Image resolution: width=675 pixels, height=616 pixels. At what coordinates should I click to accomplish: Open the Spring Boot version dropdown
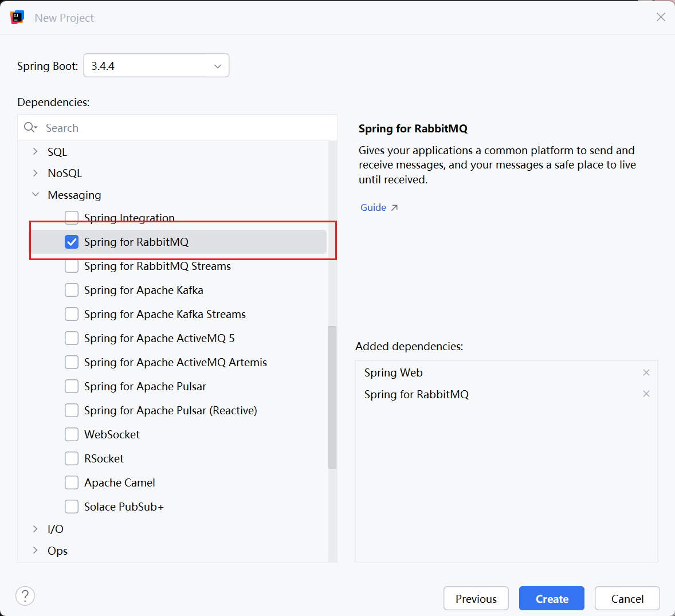pos(156,66)
